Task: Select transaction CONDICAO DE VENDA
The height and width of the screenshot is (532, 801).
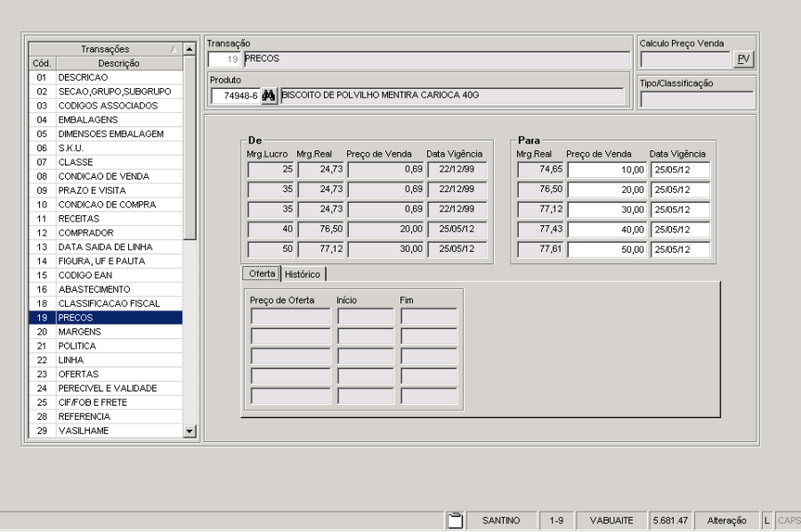Action: [106, 177]
